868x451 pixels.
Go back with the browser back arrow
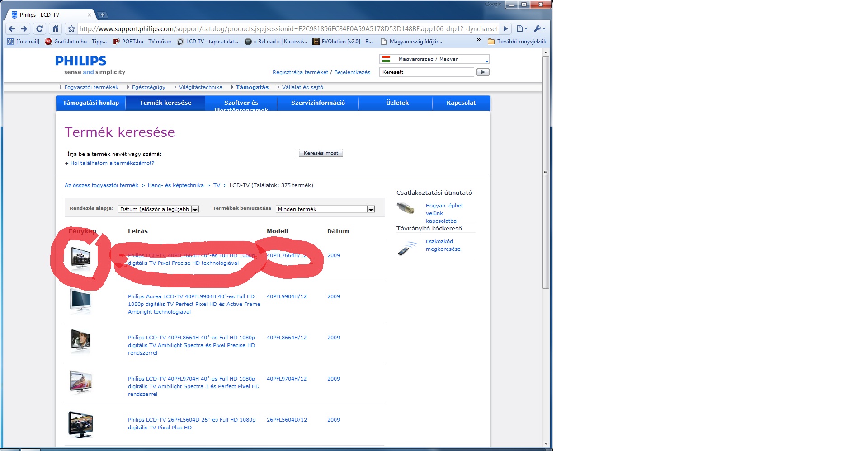(12, 29)
